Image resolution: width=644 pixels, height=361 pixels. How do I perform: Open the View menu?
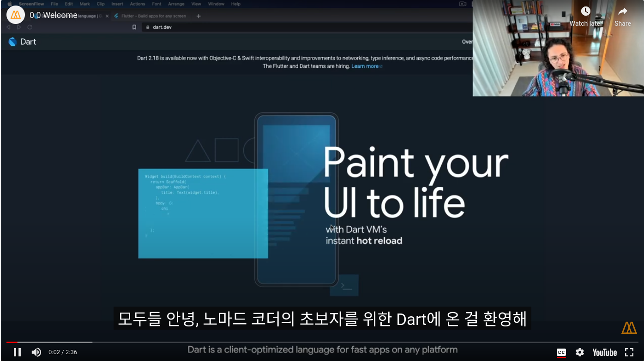[x=196, y=4]
